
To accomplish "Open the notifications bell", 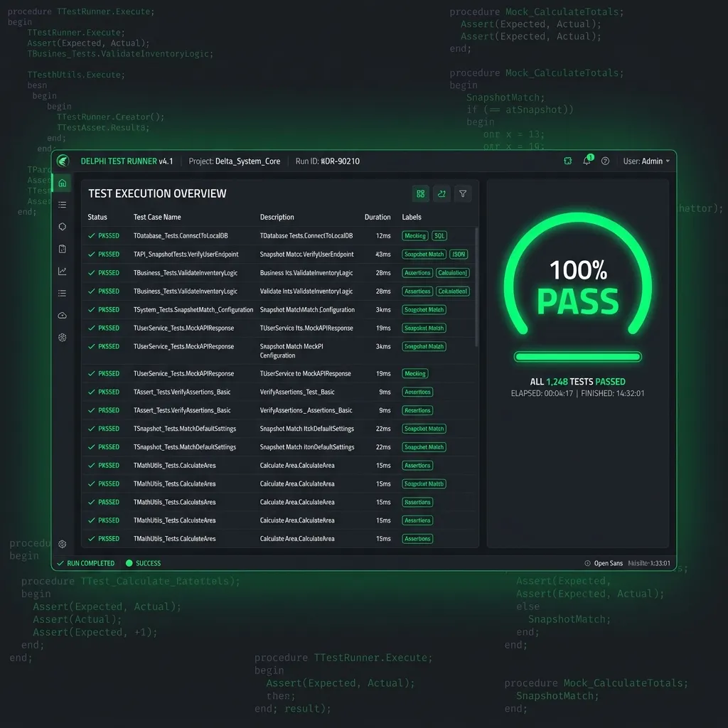I will coord(587,161).
